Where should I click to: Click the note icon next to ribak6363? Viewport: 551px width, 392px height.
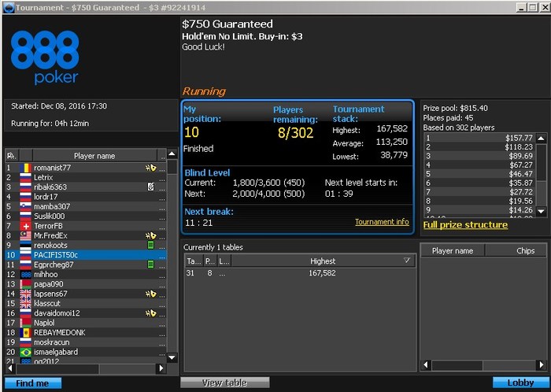tap(151, 187)
